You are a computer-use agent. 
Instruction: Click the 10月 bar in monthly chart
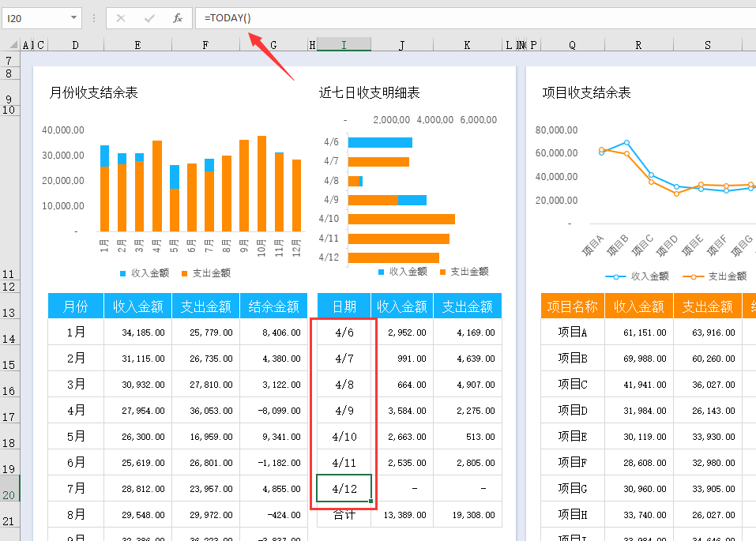coord(261,184)
